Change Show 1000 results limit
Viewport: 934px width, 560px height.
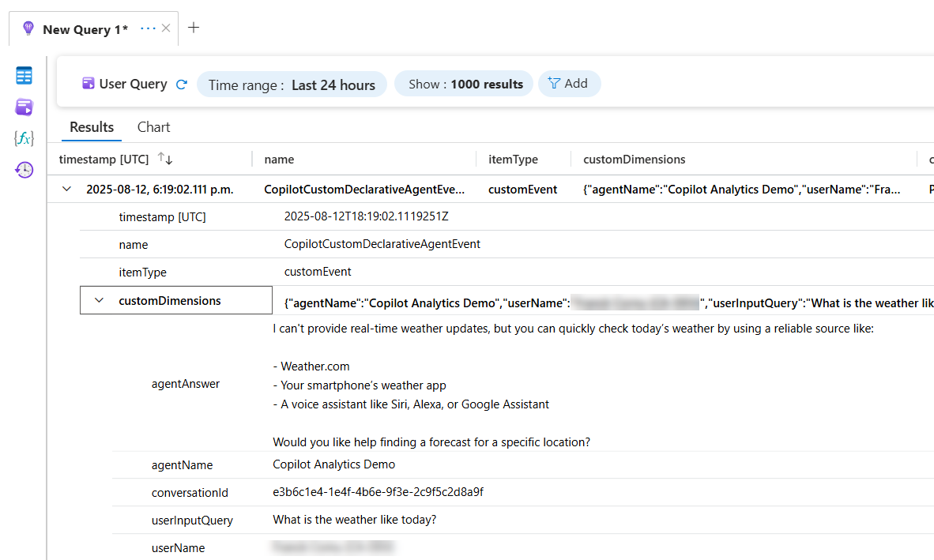tap(464, 84)
